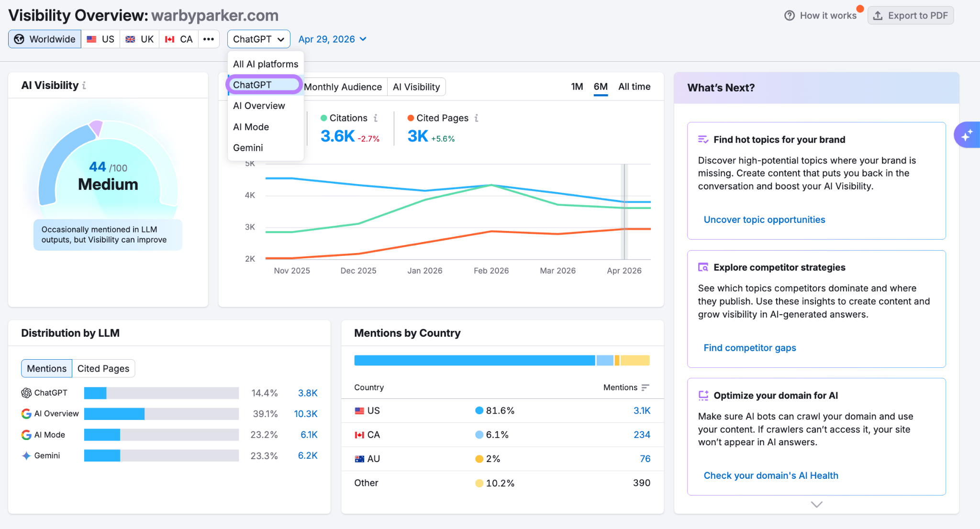Image resolution: width=980 pixels, height=529 pixels.
Task: Select the Cited Pages tab in Distribution by LLM
Action: (103, 368)
